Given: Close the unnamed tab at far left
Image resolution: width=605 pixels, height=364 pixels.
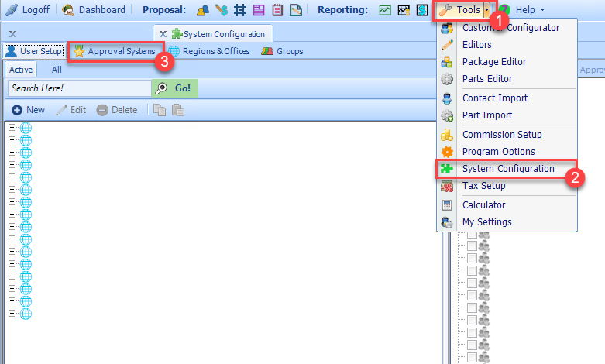Looking at the screenshot, I should (x=12, y=34).
